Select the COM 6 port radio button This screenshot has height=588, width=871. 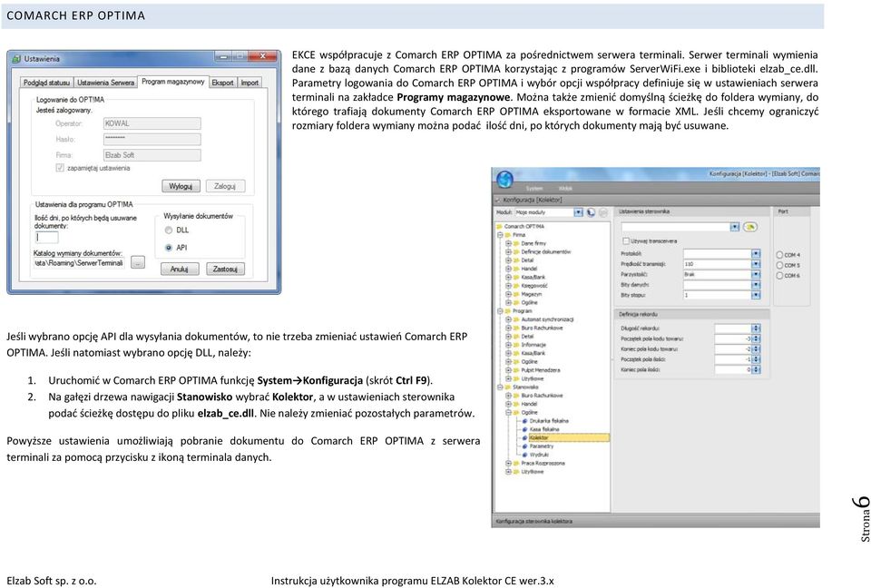pyautogui.click(x=779, y=276)
